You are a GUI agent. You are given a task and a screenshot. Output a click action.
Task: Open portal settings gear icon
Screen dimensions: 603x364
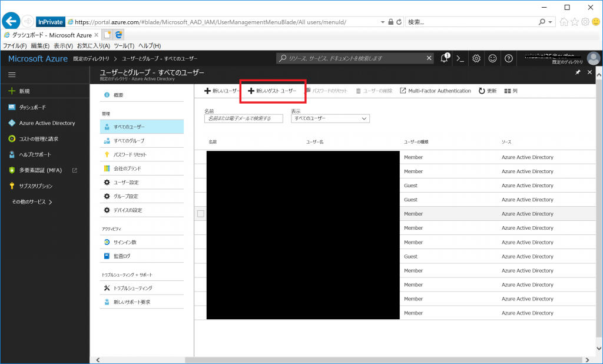[476, 58]
